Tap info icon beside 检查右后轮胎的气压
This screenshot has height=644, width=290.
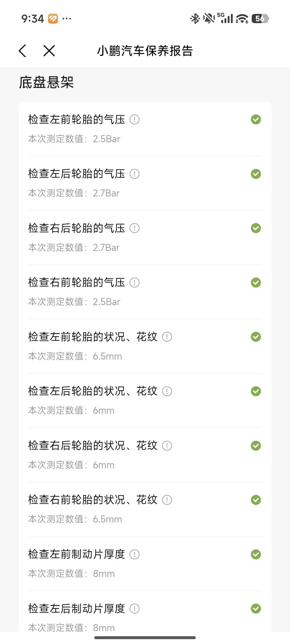pyautogui.click(x=135, y=228)
